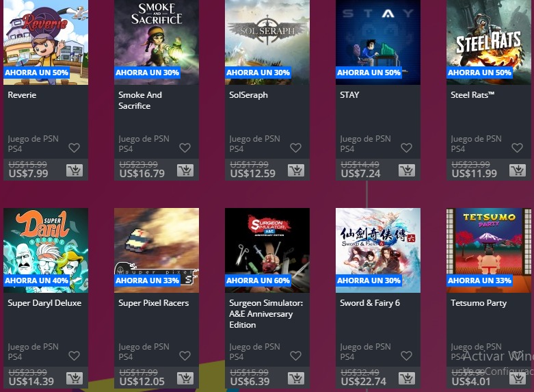Toggle wishlist heart for SolSeraph

[295, 148]
